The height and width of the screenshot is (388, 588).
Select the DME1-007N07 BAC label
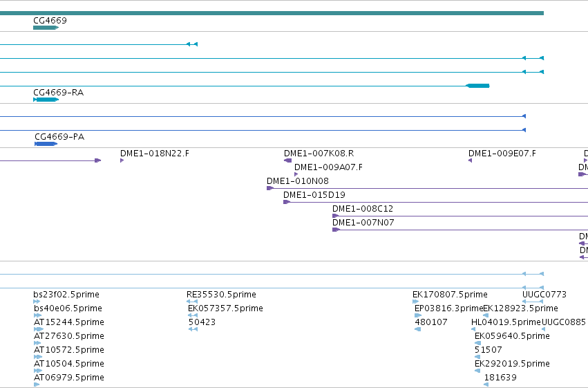point(363,223)
